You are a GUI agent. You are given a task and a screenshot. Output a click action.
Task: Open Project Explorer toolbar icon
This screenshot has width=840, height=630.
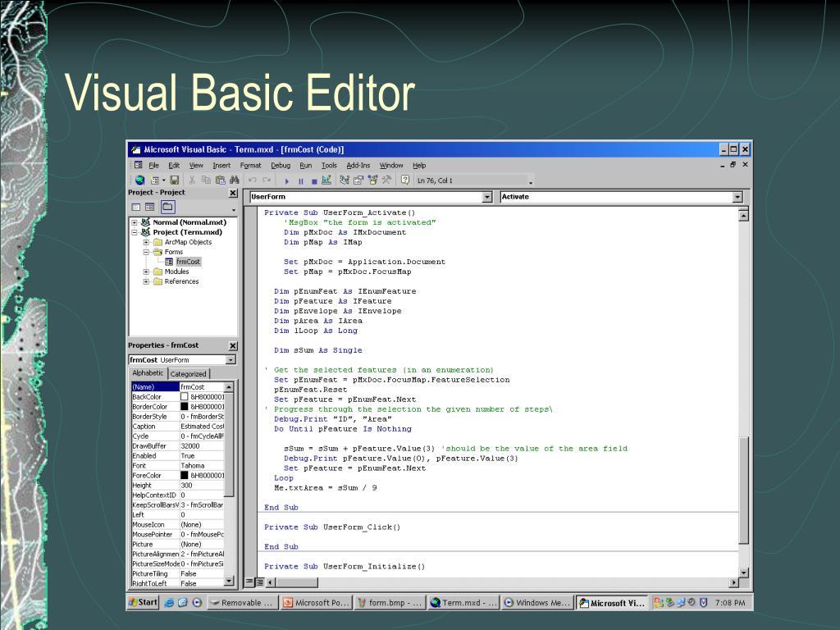click(344, 180)
